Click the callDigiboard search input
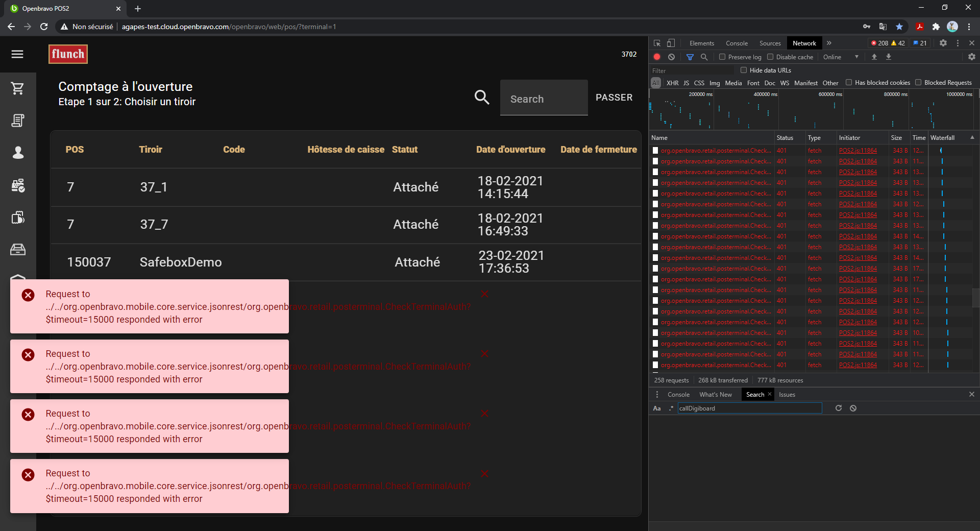Viewport: 980px width, 531px height. [x=749, y=408]
